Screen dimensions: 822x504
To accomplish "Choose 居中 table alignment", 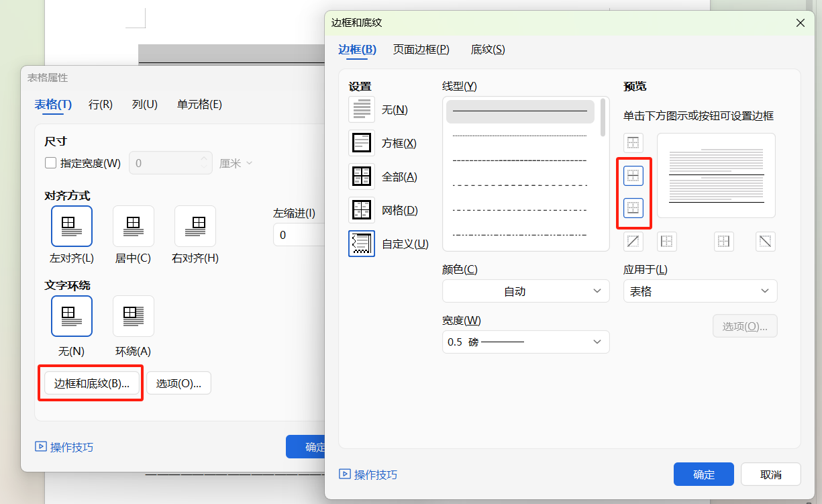I will click(133, 226).
